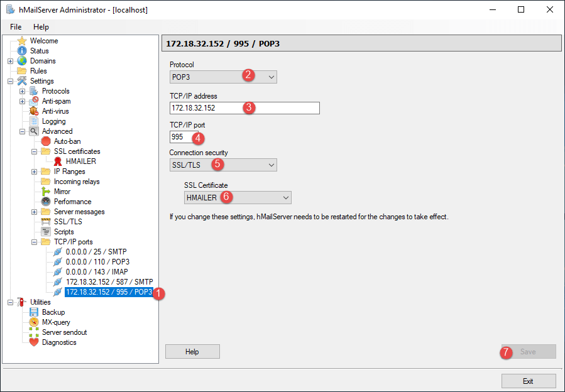Collapse the TCP/IP ports tree node
Image resolution: width=565 pixels, height=392 pixels.
[35, 242]
